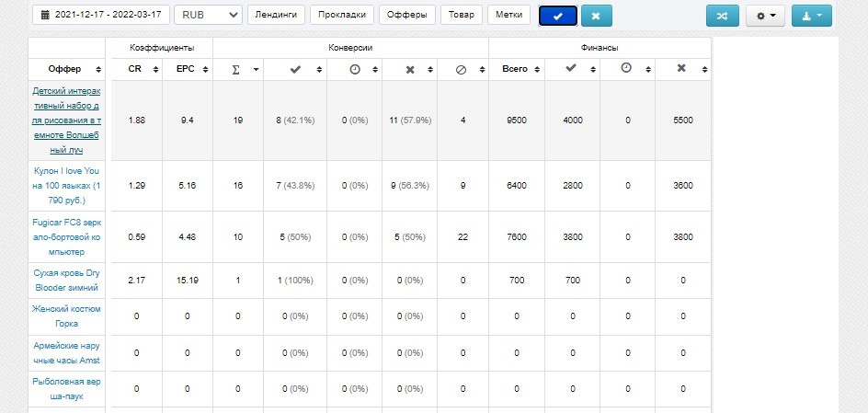Sort table by CR column
This screenshot has height=413, width=868.
(137, 69)
